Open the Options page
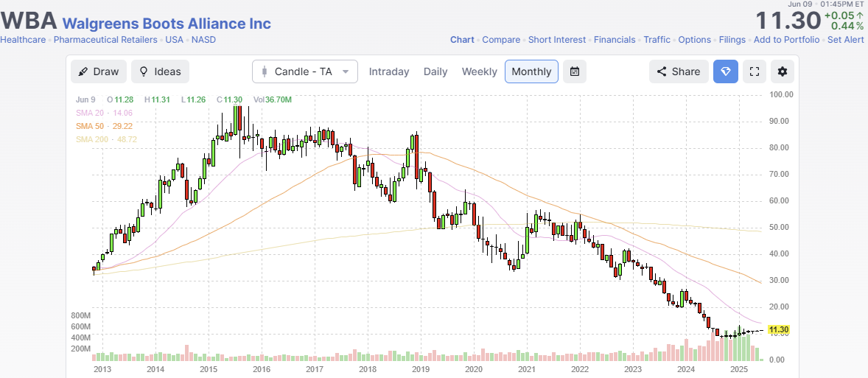 point(694,40)
